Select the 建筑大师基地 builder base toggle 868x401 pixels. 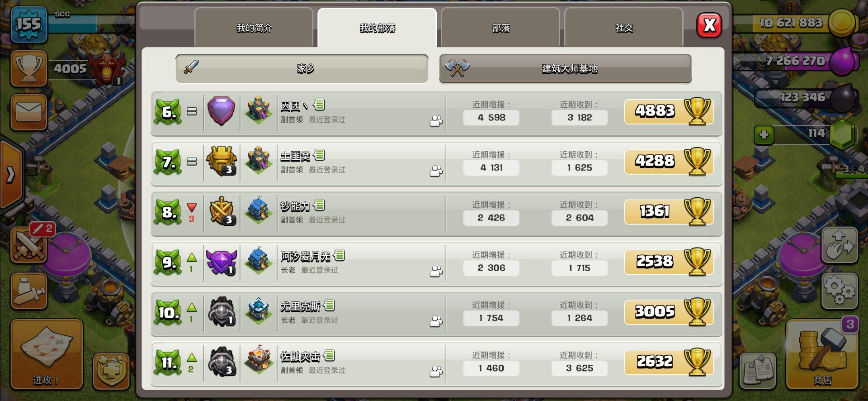[x=566, y=69]
